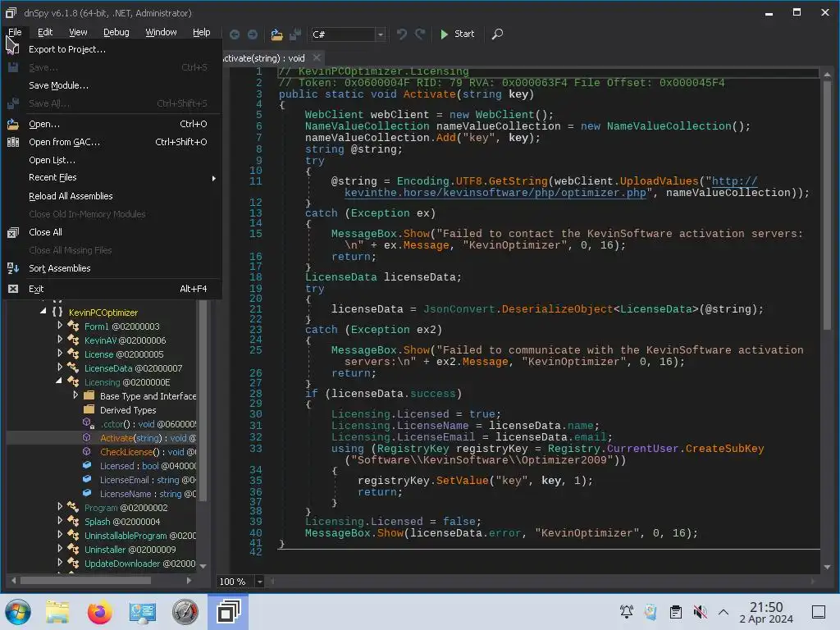
Task: Expand the Recent Files submenu
Action: [x=113, y=177]
